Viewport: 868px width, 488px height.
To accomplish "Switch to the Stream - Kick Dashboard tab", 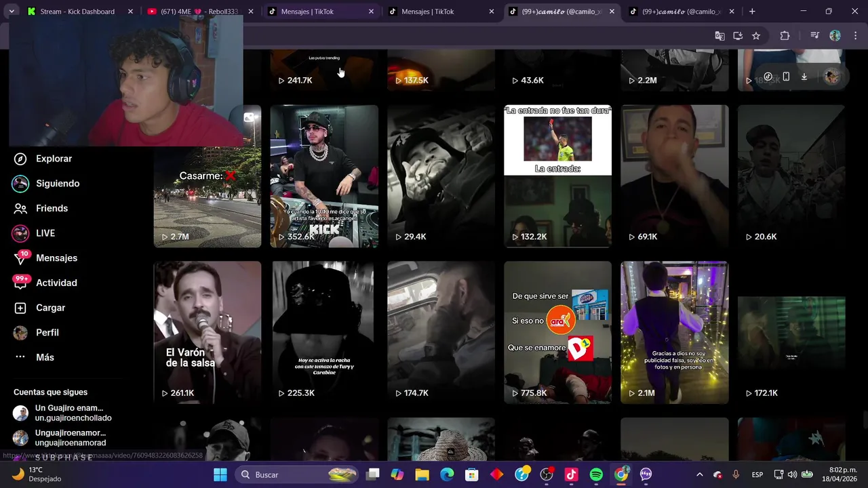I will (77, 12).
